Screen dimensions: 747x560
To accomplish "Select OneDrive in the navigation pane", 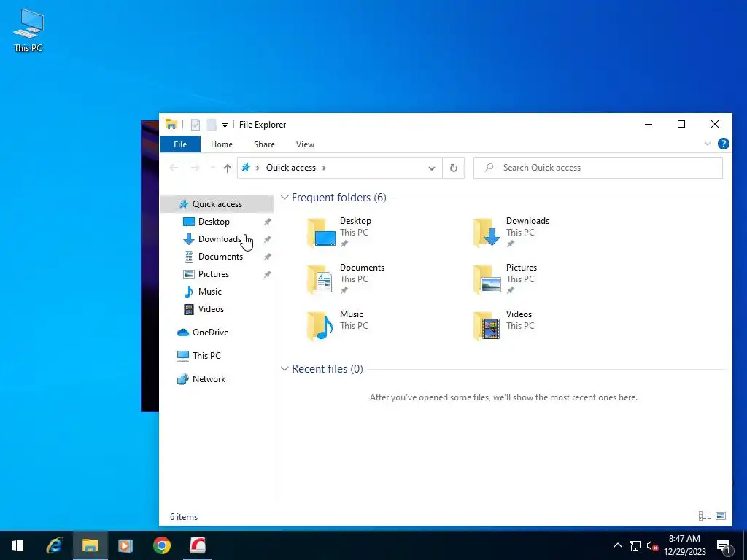I will [210, 332].
